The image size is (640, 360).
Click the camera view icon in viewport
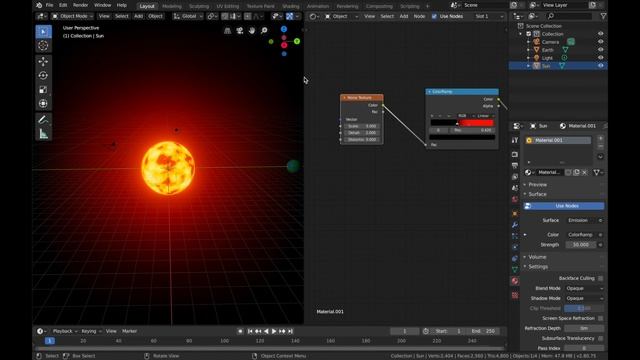(x=240, y=31)
